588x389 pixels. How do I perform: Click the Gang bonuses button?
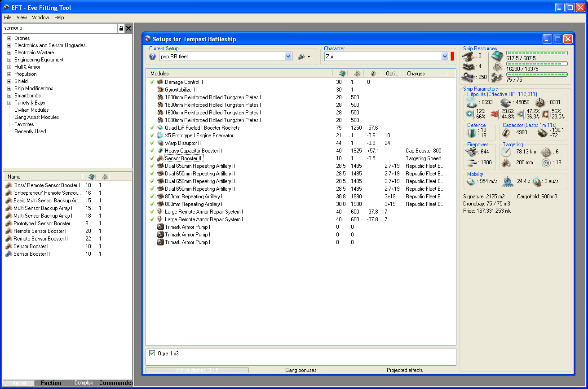301,370
